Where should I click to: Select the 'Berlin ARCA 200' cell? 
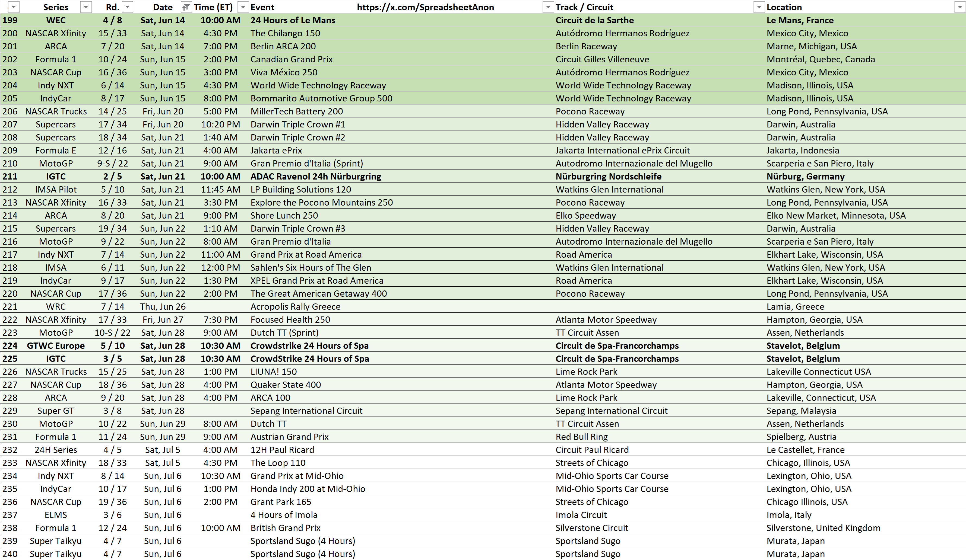pos(283,46)
